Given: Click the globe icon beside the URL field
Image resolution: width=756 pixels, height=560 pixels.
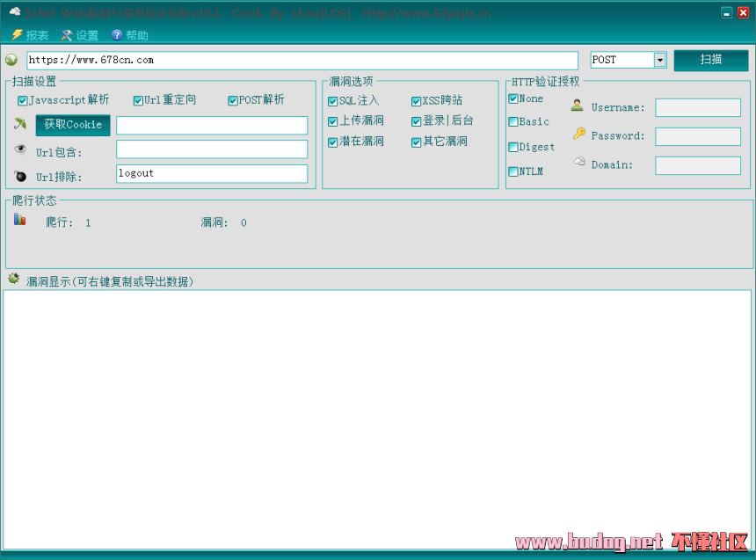Looking at the screenshot, I should click(11, 60).
